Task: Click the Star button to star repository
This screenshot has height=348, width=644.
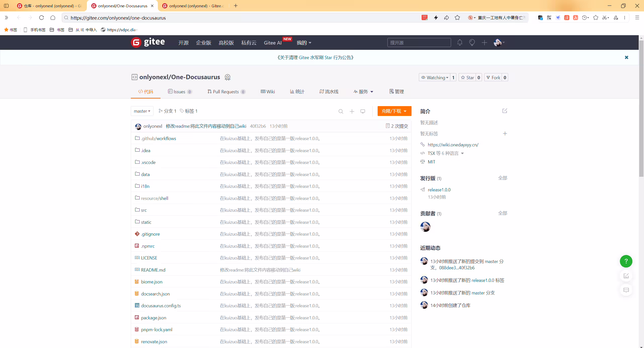Action: pyautogui.click(x=468, y=77)
